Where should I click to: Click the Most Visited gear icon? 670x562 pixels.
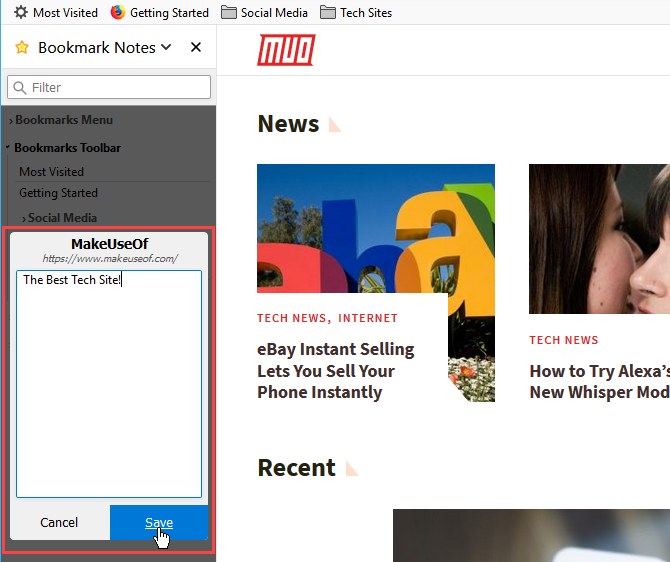tap(20, 13)
